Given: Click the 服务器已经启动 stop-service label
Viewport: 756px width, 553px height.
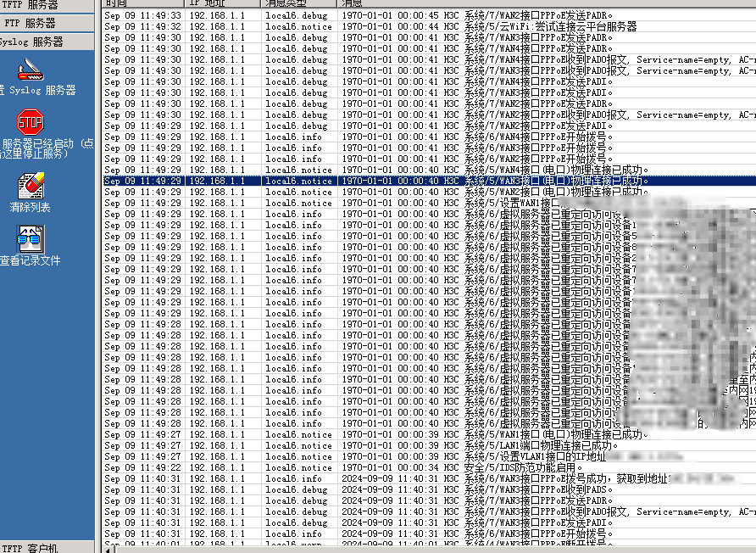Looking at the screenshot, I should tap(47, 148).
